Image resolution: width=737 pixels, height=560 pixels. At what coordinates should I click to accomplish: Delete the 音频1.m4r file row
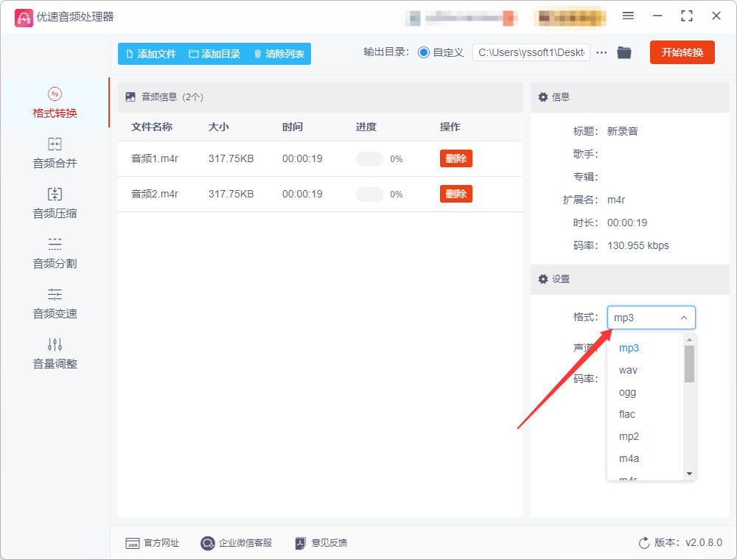[x=456, y=158]
